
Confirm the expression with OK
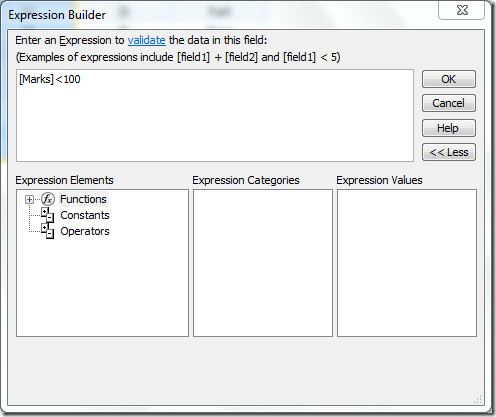(449, 79)
